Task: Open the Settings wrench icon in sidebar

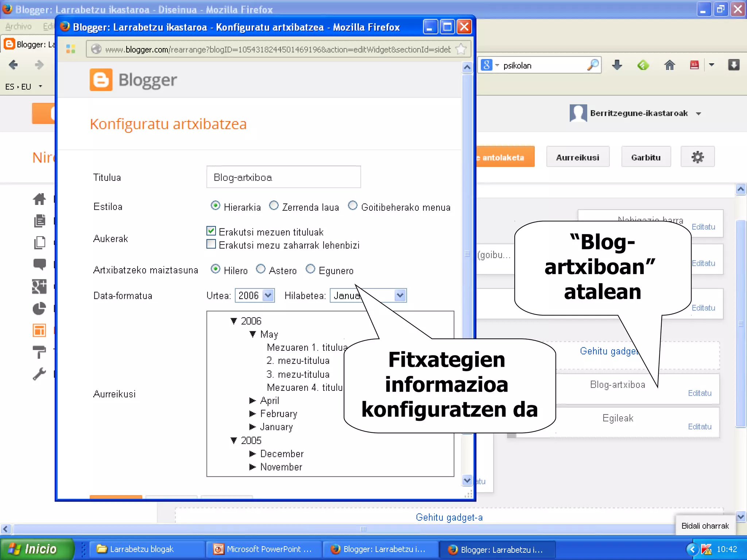Action: [39, 374]
